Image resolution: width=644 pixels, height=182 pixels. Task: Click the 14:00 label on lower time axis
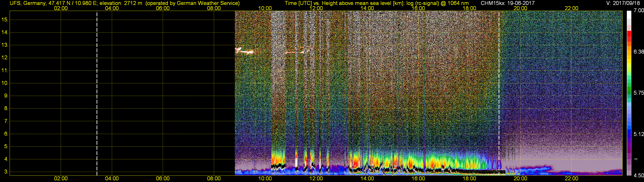click(x=367, y=179)
